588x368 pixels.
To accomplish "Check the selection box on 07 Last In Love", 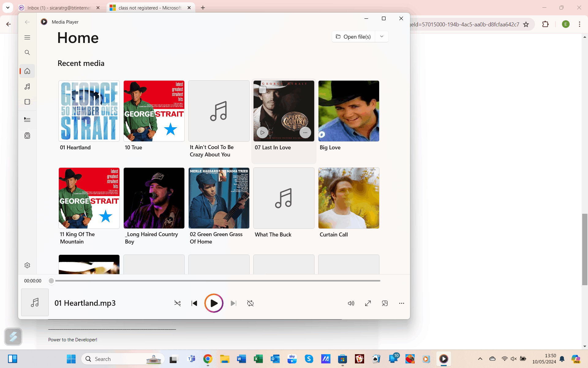I will click(262, 90).
